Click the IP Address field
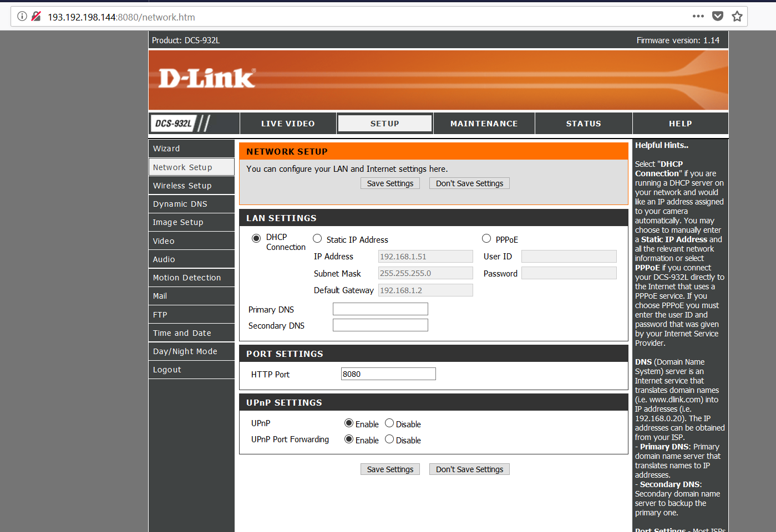Viewport: 776px width, 532px height. (x=425, y=257)
